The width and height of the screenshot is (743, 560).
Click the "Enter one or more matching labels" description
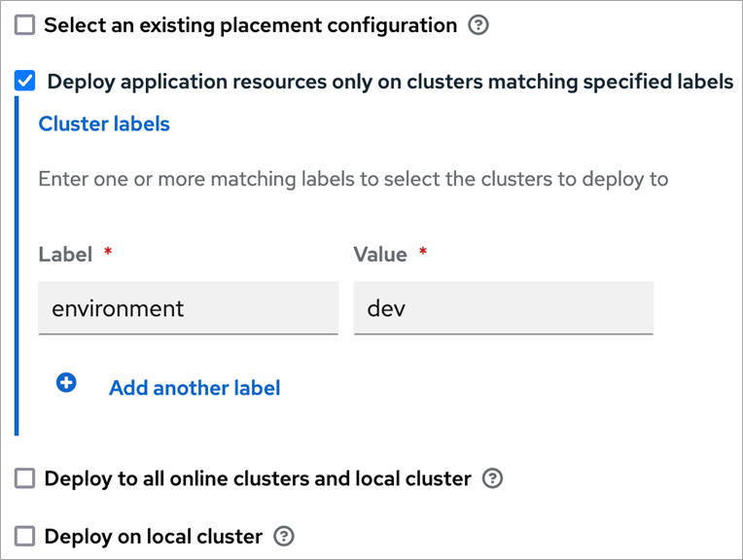353,179
